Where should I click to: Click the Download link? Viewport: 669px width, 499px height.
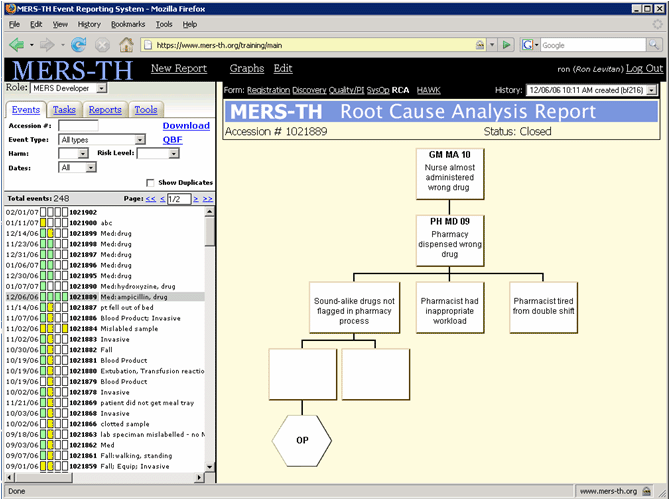(x=186, y=125)
